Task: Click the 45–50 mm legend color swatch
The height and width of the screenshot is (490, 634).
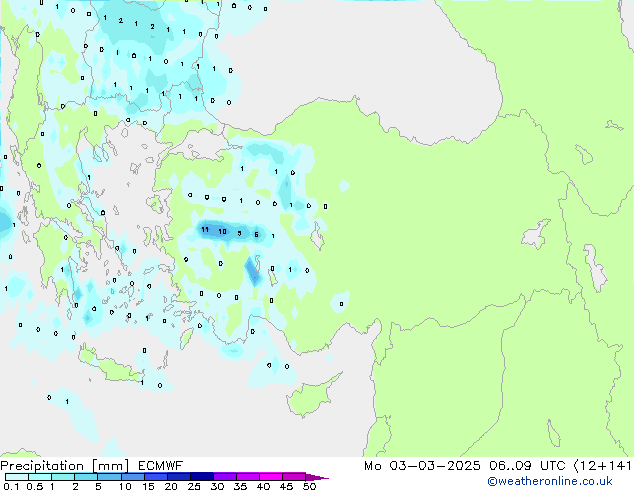Action: [294, 477]
